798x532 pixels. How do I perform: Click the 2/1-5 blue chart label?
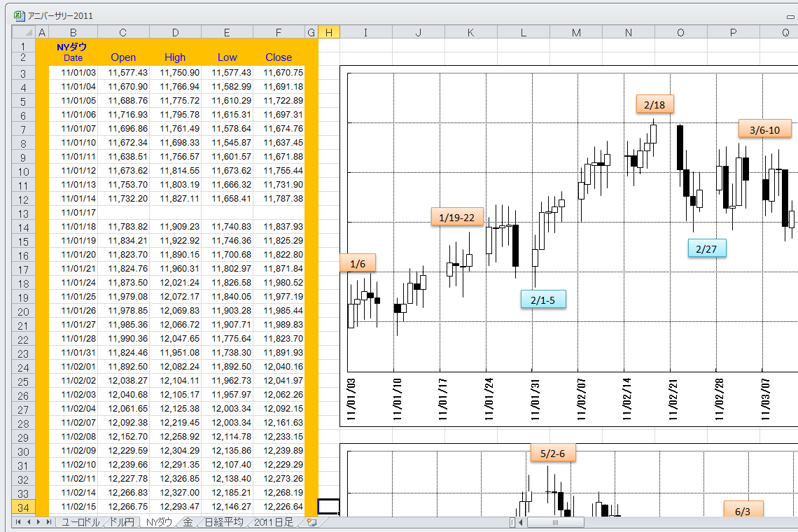pos(542,300)
